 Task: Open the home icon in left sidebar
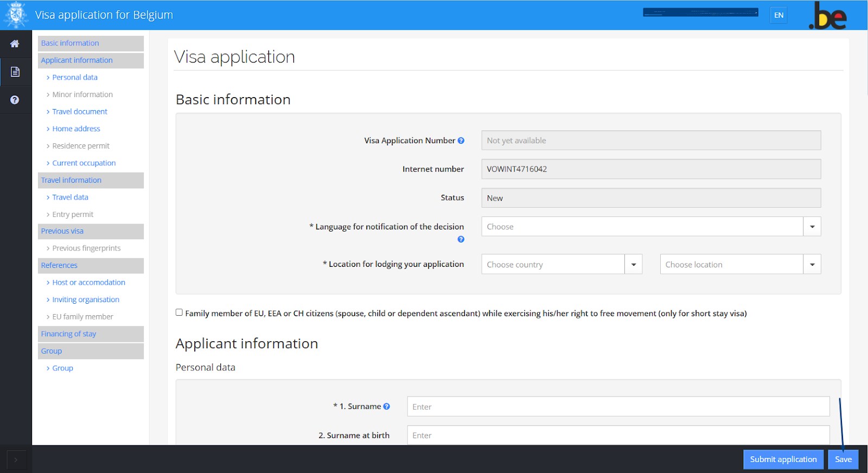(15, 43)
